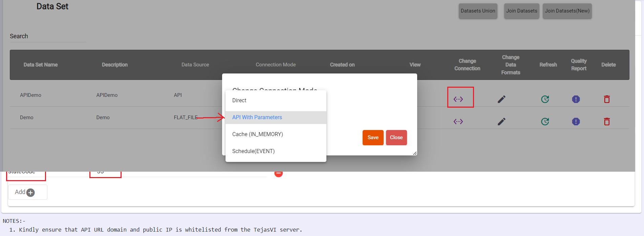Screen dimensions: 644x236
Task: Delete the Demo dataset
Action: pos(607,122)
